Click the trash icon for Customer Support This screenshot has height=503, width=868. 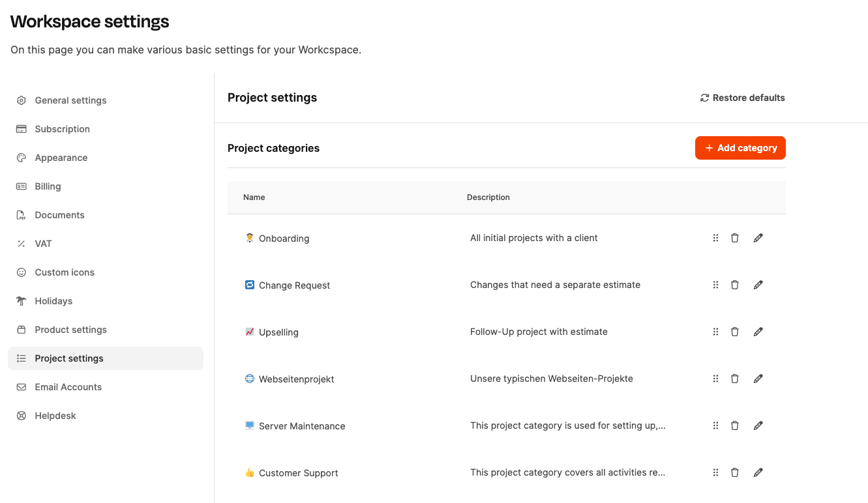click(735, 472)
